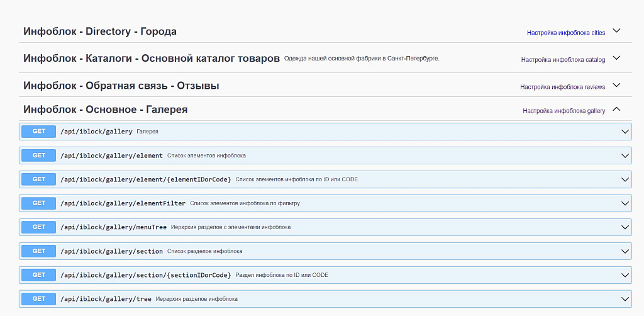Expand the section/{sectionIDorCode} endpoint arrow

[x=625, y=275]
